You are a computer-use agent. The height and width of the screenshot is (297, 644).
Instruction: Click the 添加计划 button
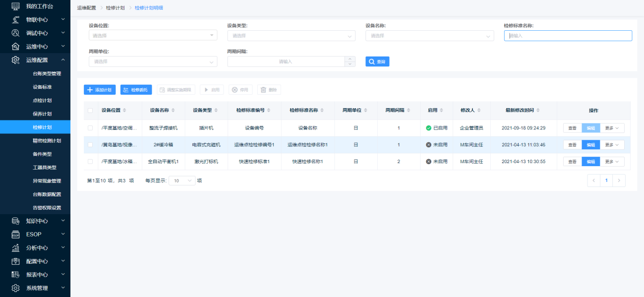point(100,90)
